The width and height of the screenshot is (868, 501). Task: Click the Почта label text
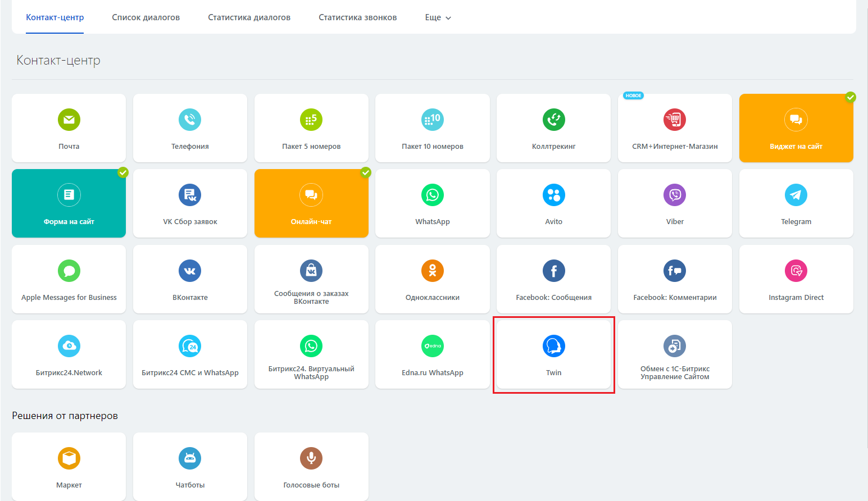pos(69,147)
